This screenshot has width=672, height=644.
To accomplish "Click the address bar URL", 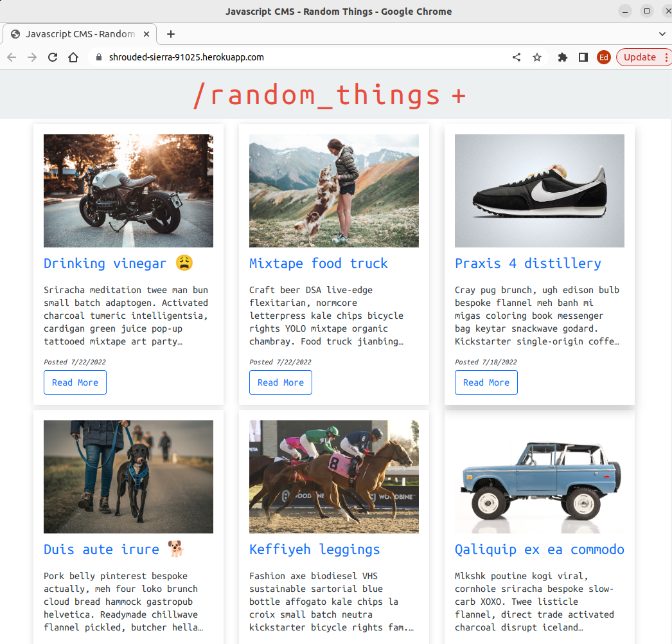I will (x=186, y=57).
